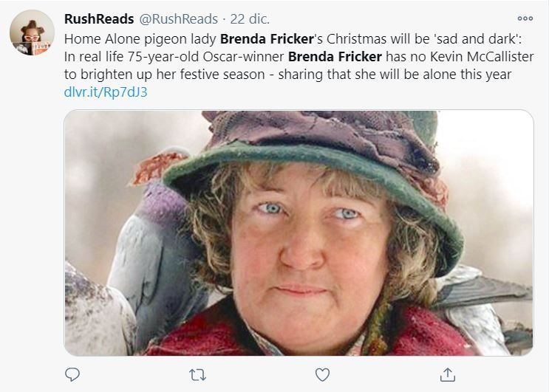Expand the pigeon lady photo
Screen dimensions: 549x392
tap(299, 233)
